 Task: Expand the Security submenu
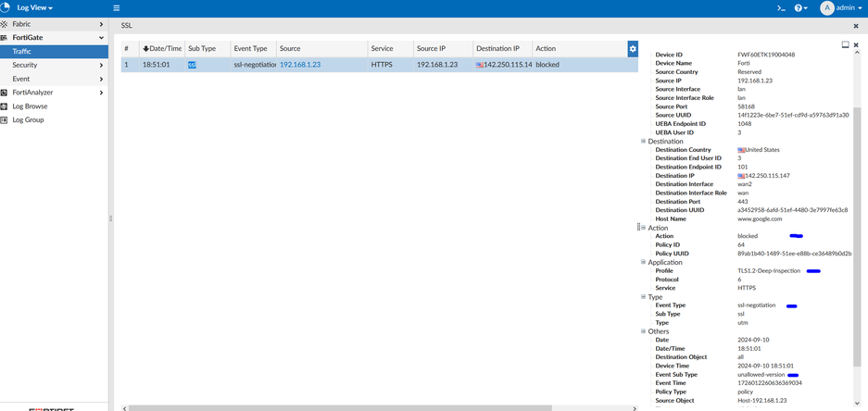[x=55, y=65]
